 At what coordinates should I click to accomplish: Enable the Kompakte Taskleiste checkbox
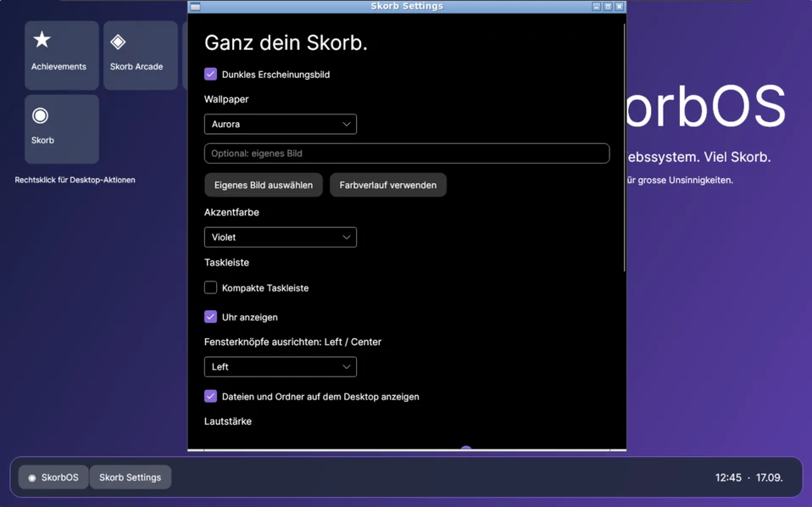pyautogui.click(x=210, y=287)
